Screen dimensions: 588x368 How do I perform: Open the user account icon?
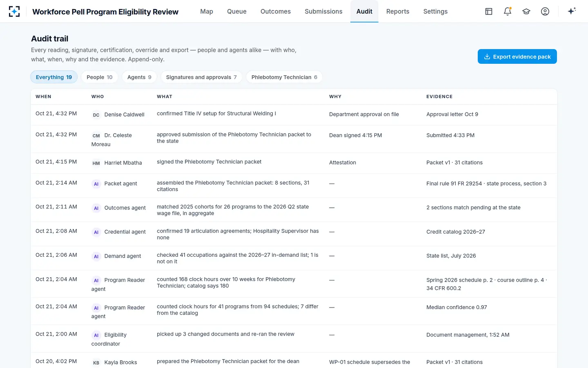(545, 11)
